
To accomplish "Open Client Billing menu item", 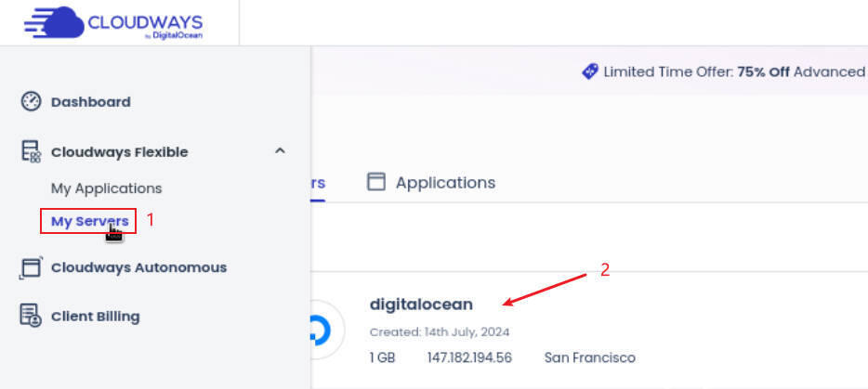I will coord(95,317).
